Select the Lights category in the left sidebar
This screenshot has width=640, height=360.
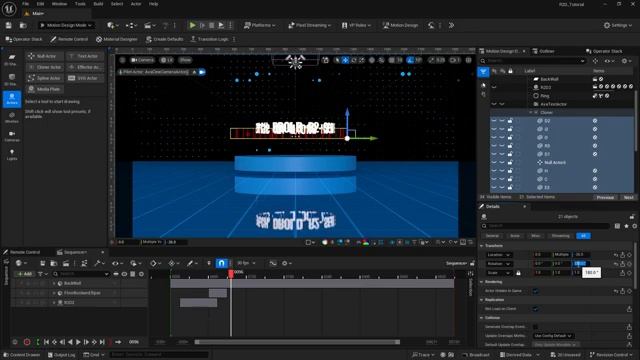12,155
